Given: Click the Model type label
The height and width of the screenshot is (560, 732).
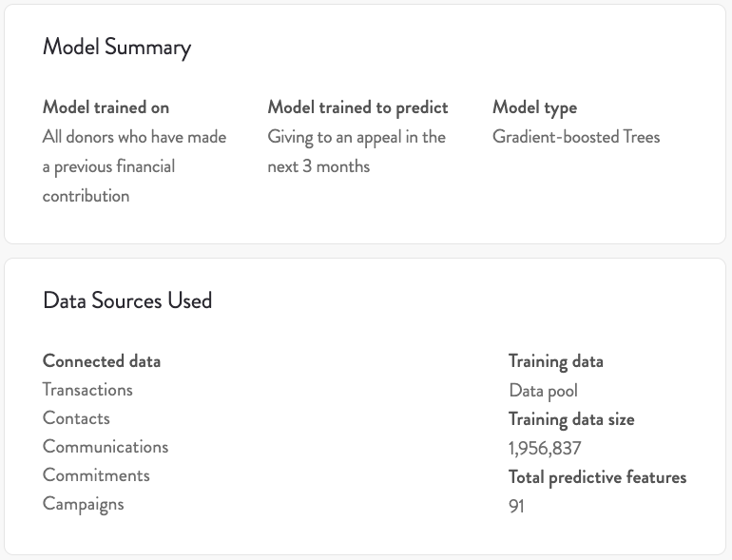Looking at the screenshot, I should click(534, 107).
